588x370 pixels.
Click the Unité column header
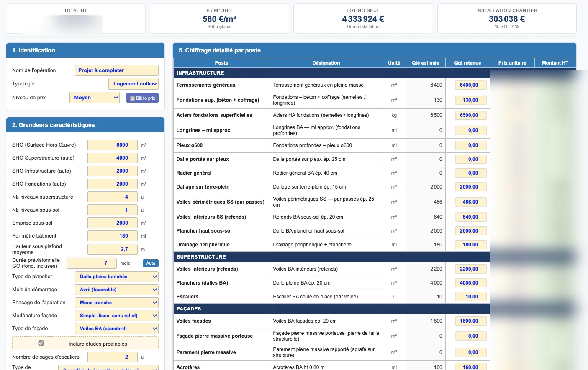[x=394, y=63]
